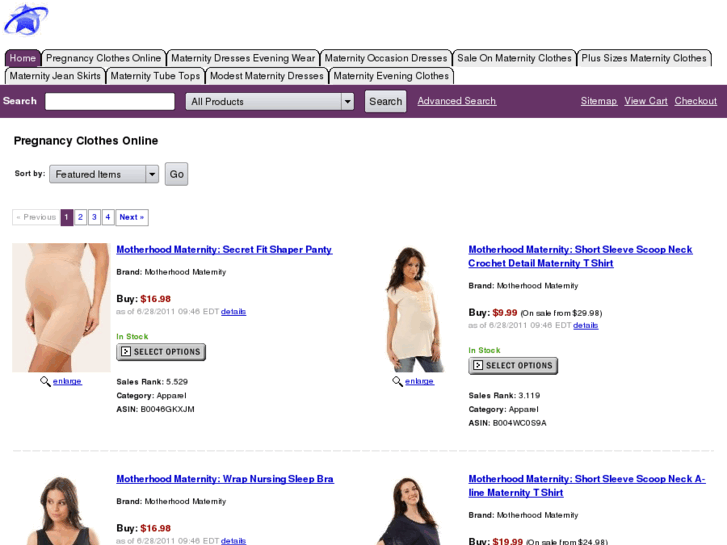
Task: Click ASIN B004WC0S9A text
Action: tap(507, 423)
